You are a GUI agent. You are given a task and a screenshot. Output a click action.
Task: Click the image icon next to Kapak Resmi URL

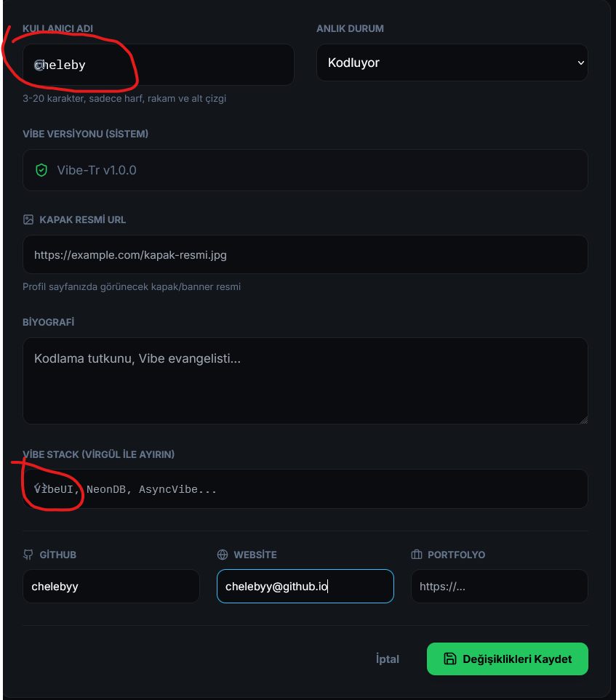click(28, 220)
